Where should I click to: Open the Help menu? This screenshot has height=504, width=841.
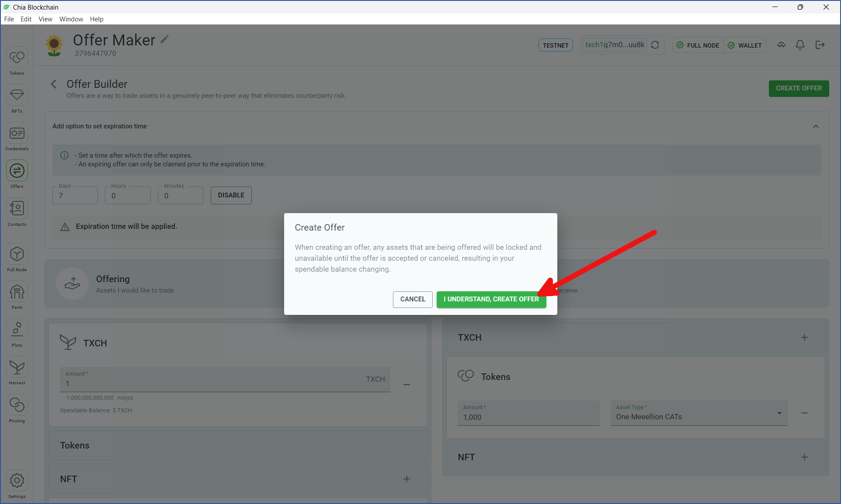point(97,19)
